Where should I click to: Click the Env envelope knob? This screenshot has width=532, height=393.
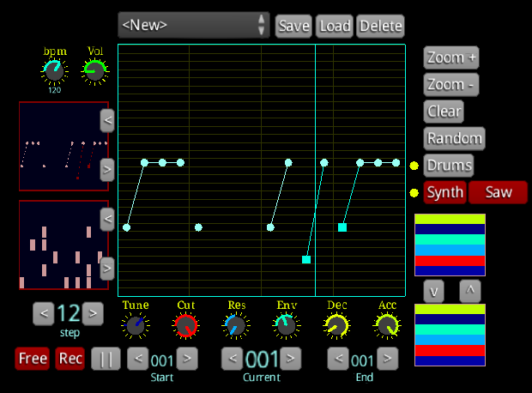[x=287, y=325]
